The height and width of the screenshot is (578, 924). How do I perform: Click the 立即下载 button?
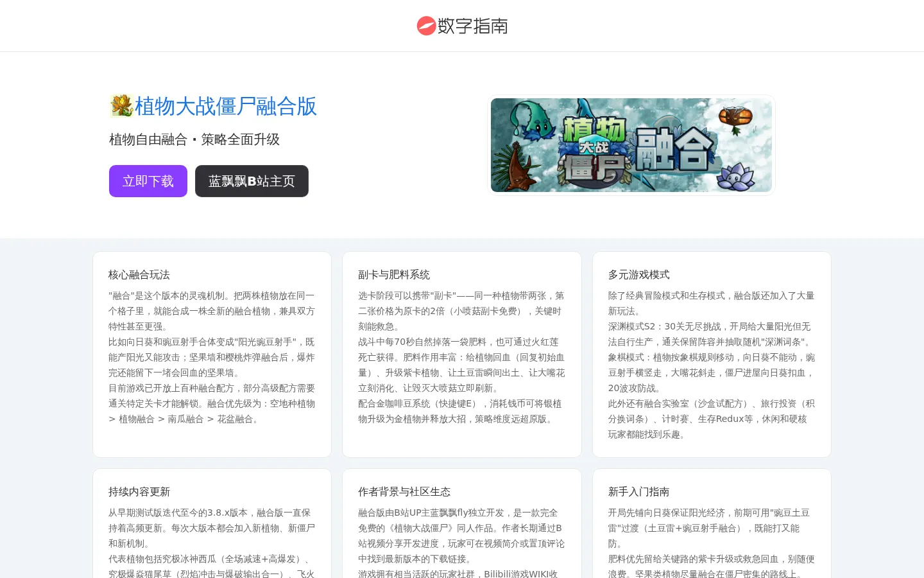point(148,181)
